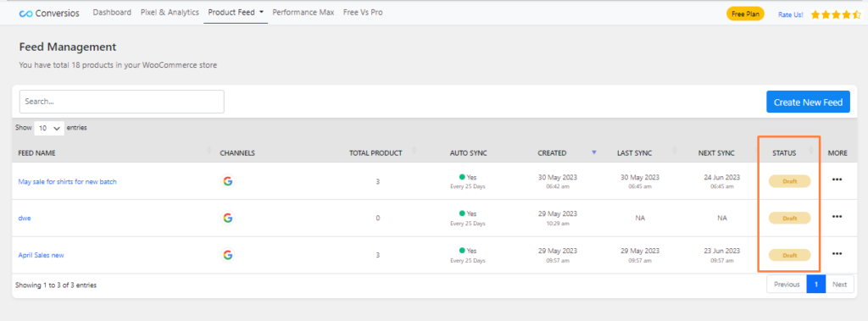Image resolution: width=868 pixels, height=321 pixels.
Task: Open more options for May sale feed
Action: tap(837, 180)
